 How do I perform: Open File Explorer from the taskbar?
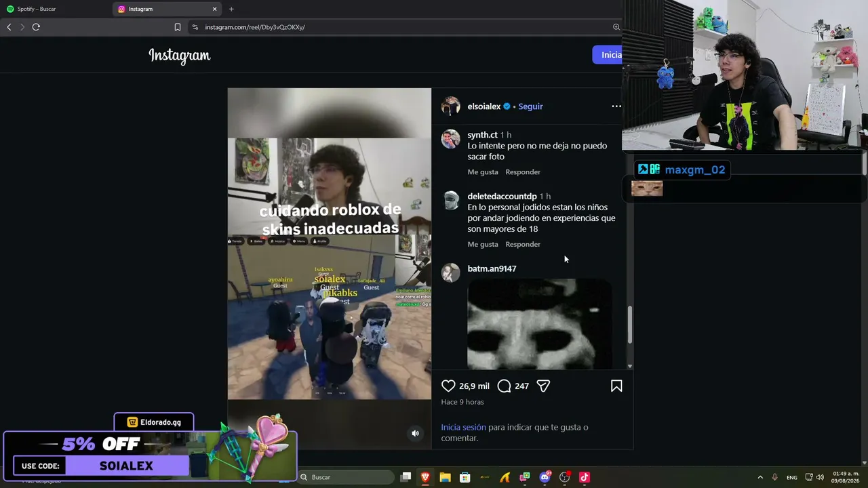point(445,477)
